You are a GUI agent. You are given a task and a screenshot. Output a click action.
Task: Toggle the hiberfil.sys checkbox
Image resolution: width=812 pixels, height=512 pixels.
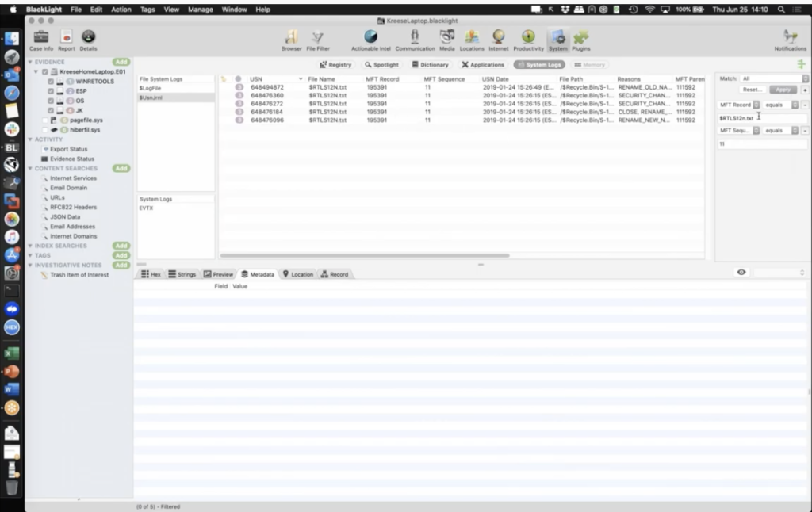[x=45, y=130]
